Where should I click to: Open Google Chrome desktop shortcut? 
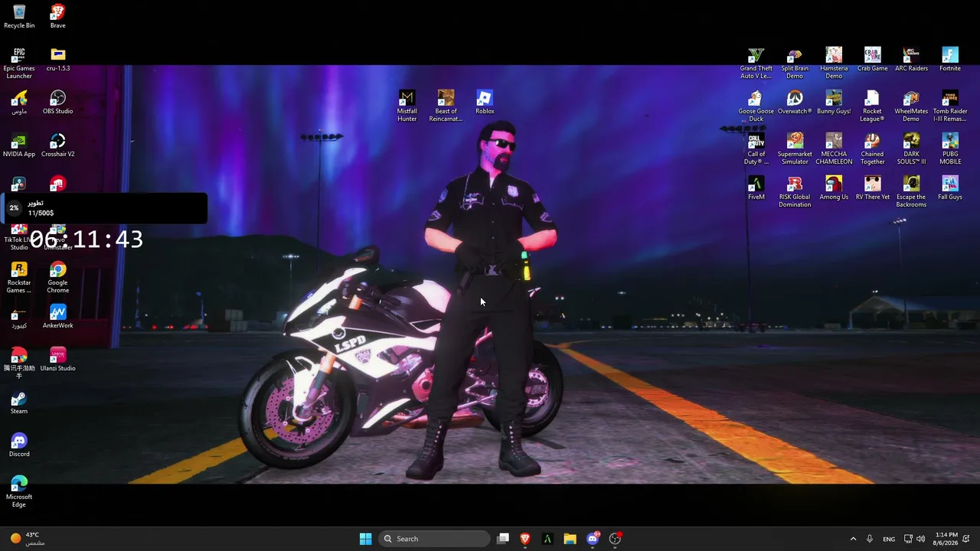57,277
